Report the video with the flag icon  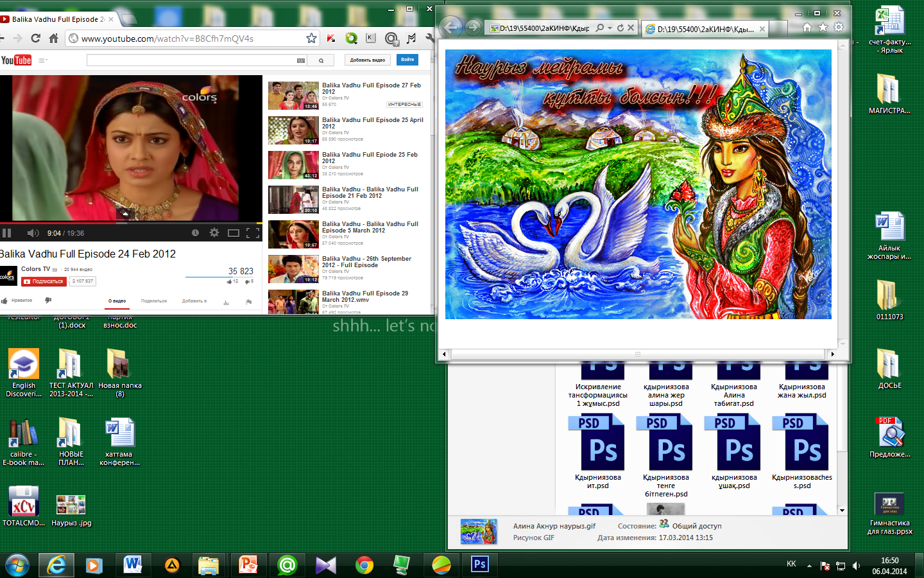click(x=248, y=301)
